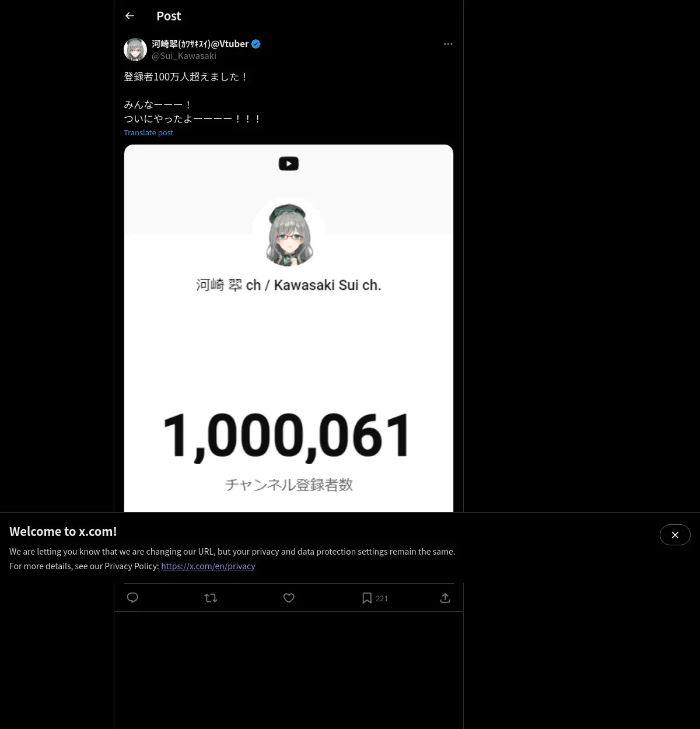700x729 pixels.
Task: Click the @Sui_Kawasaki handle
Action: [x=184, y=56]
